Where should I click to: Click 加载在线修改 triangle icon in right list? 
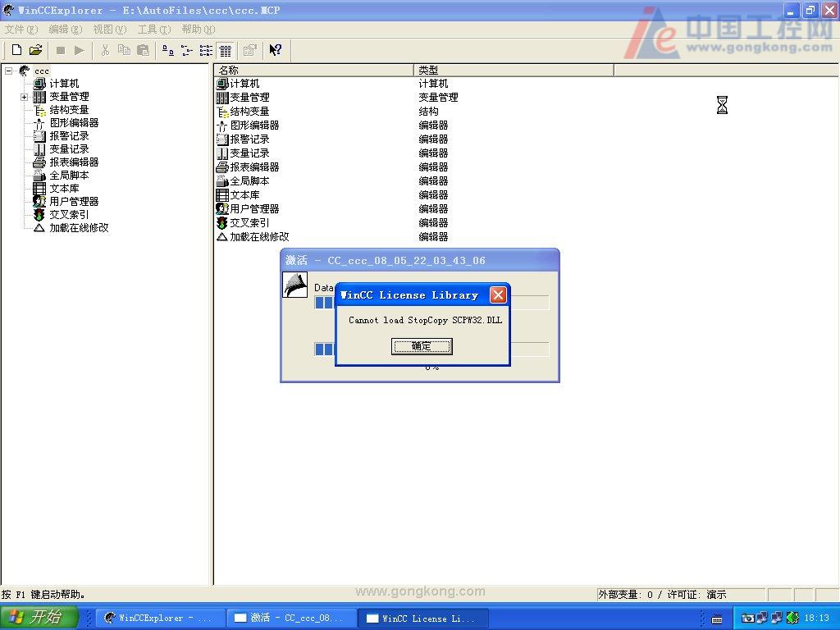(x=222, y=237)
